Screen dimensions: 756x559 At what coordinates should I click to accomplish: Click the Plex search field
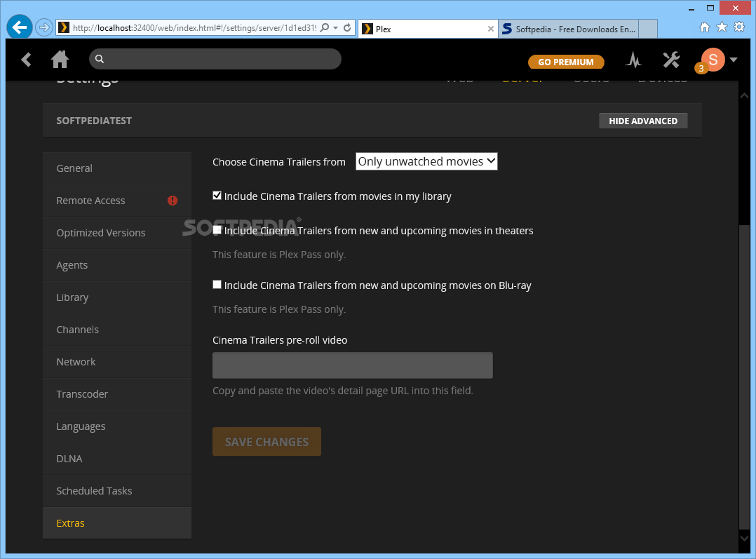(215, 59)
